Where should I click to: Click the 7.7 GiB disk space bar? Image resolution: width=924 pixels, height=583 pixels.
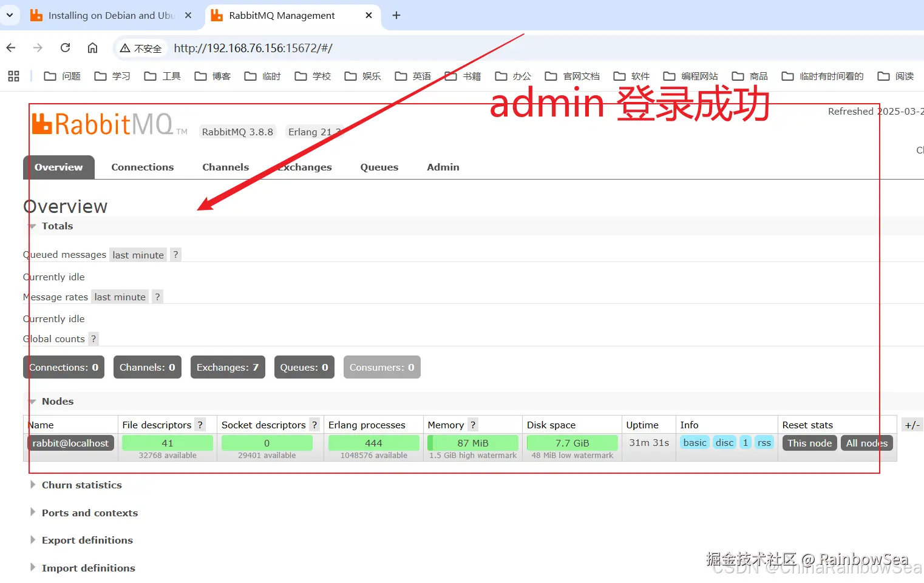pos(572,443)
